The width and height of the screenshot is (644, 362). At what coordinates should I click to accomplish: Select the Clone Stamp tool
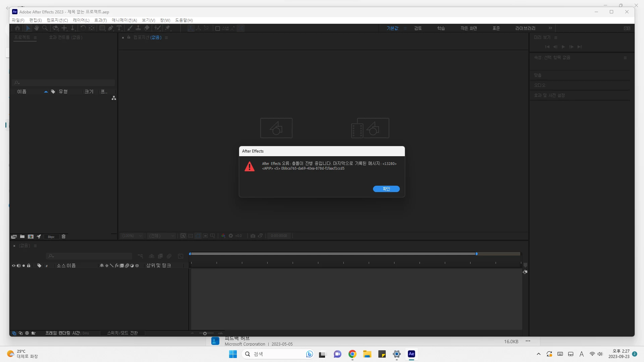(x=138, y=28)
